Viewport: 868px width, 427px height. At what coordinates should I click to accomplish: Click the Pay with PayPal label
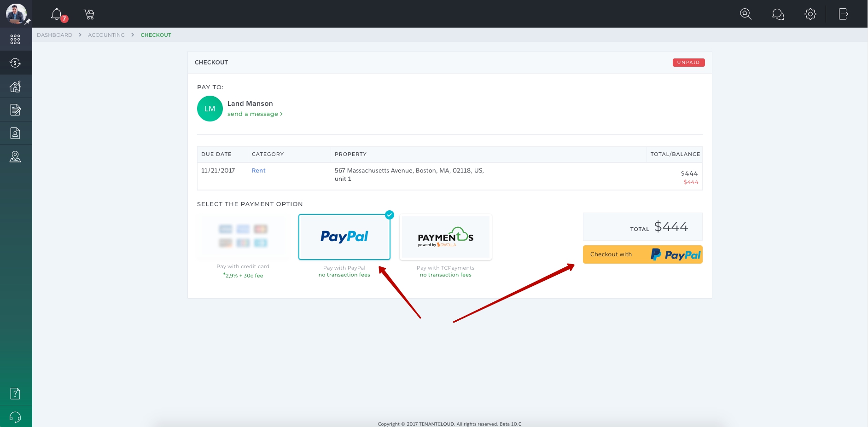tap(344, 268)
